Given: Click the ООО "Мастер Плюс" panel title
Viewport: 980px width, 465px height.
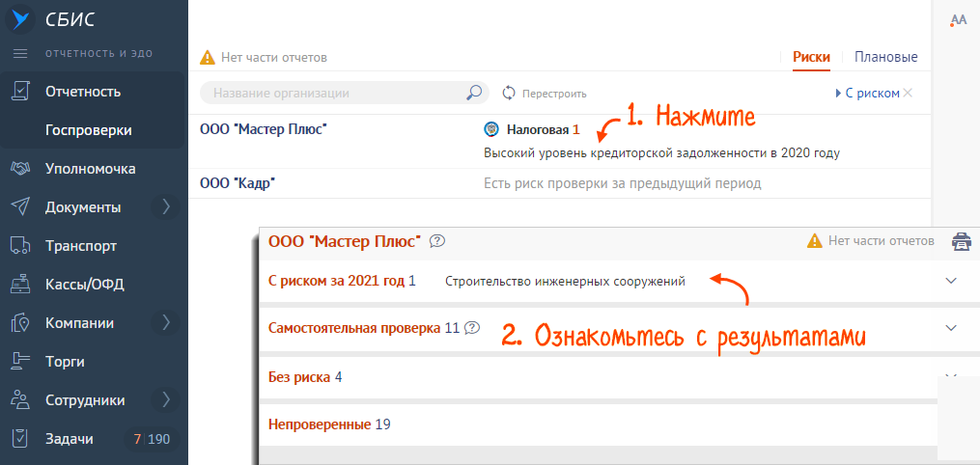Looking at the screenshot, I should (345, 241).
